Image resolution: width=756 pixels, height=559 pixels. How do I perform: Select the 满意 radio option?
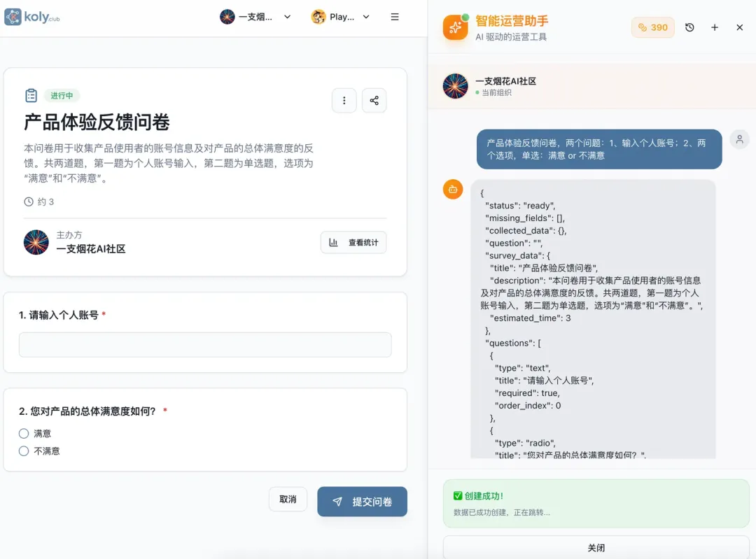24,433
